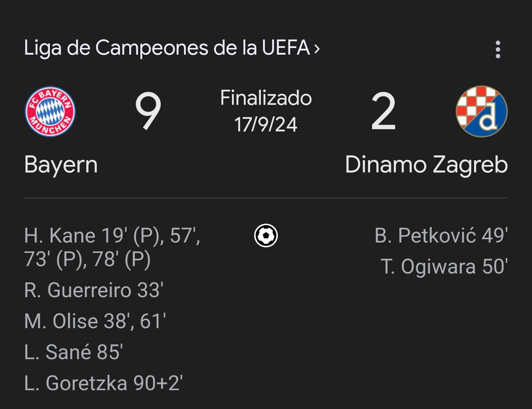The image size is (532, 409).
Task: Click the 17/9/24 match date
Action: click(x=266, y=125)
